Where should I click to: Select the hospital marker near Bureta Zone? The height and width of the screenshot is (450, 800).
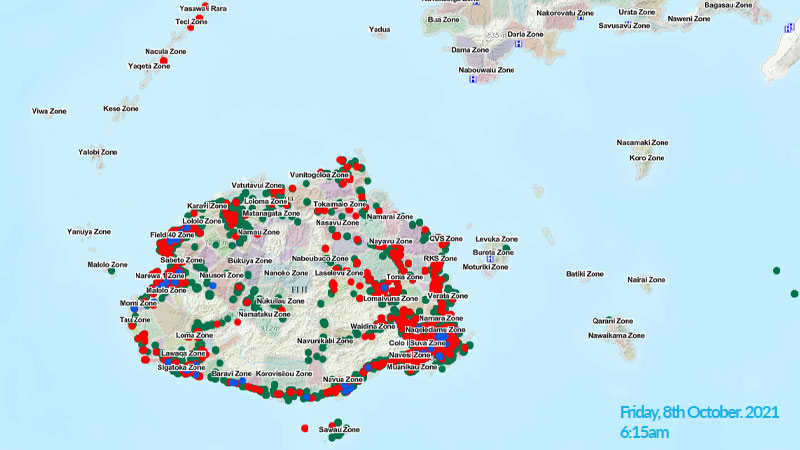[x=489, y=259]
